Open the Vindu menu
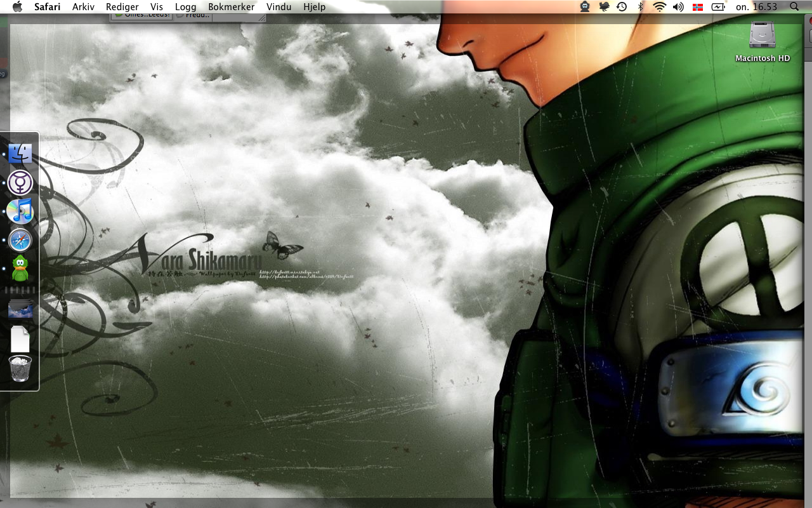This screenshot has height=508, width=812. point(279,7)
